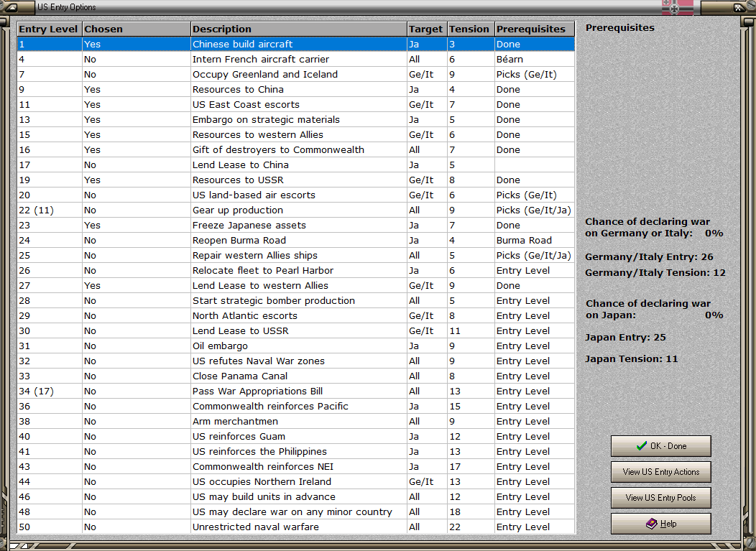Screen dimensions: 756x551
Task: Select Resources to China row
Action: coord(296,89)
